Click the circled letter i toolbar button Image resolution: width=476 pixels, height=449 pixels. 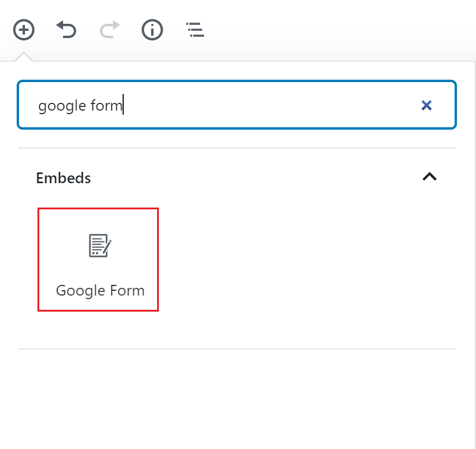coord(152,30)
